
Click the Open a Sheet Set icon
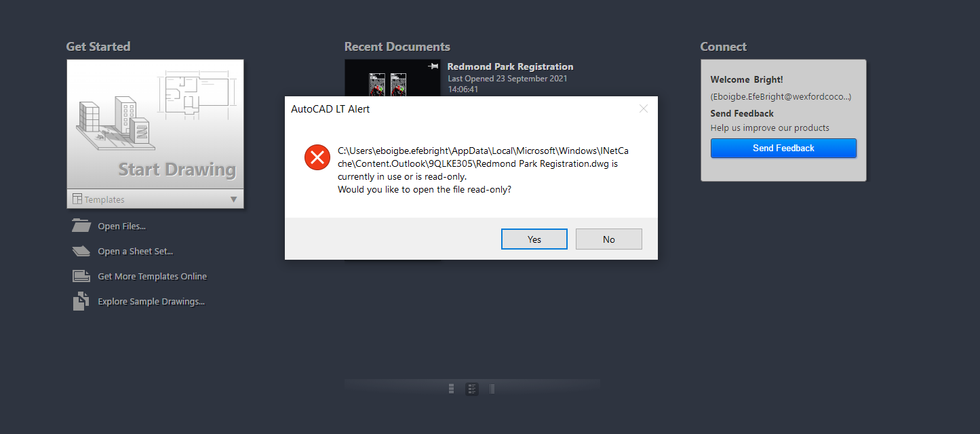click(81, 251)
